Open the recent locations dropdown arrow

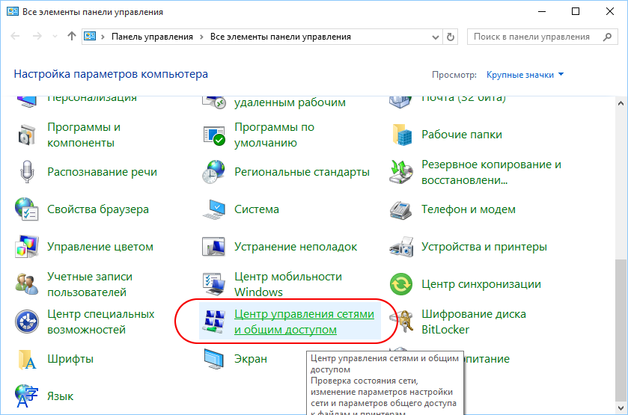53,36
